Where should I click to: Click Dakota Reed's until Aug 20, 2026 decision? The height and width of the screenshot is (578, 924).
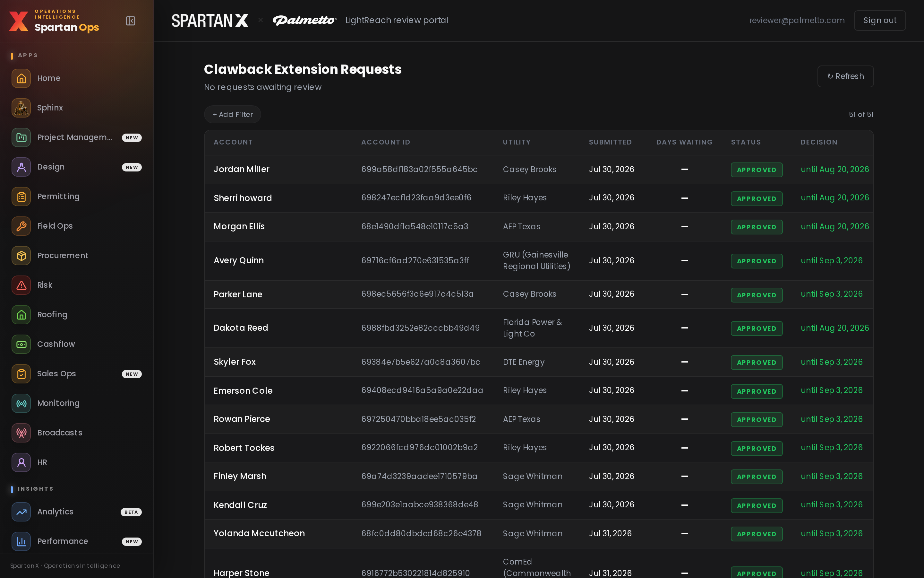click(835, 328)
